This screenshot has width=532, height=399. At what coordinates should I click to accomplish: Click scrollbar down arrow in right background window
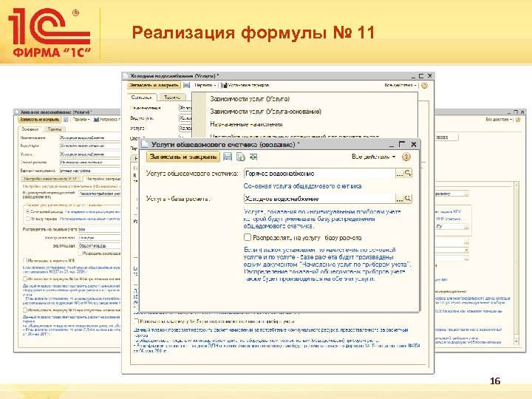tap(516, 341)
